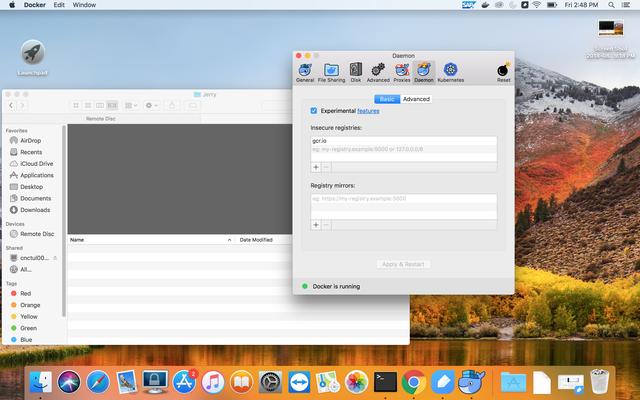This screenshot has height=400, width=640.
Task: Click the Finder edit tags button
Action: pos(193,105)
